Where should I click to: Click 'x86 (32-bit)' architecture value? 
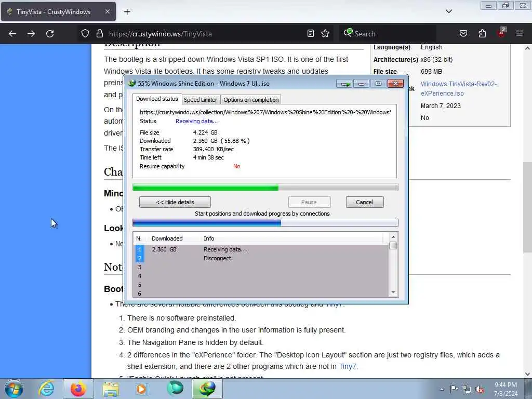[436, 59]
